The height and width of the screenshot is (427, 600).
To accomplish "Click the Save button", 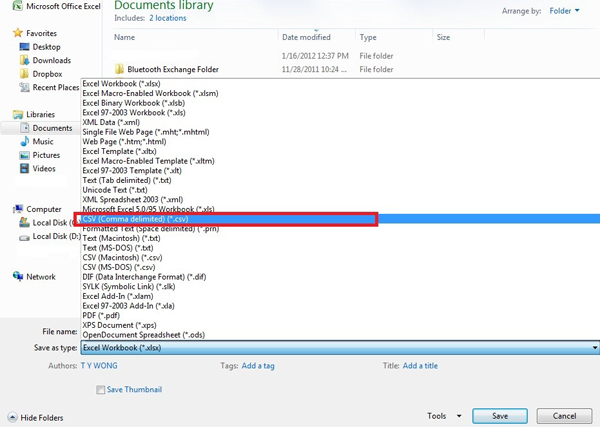I will pyautogui.click(x=500, y=416).
